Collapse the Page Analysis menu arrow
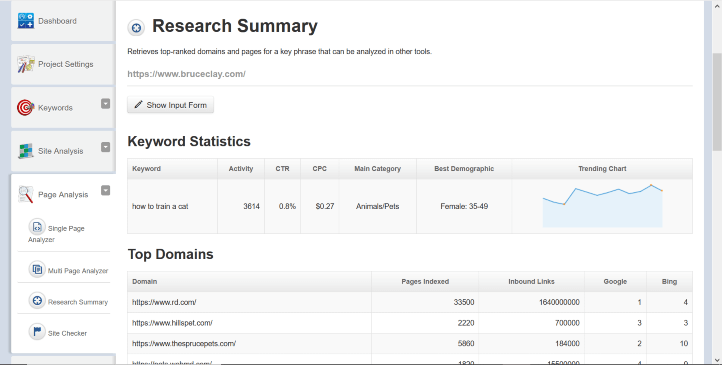 tap(105, 190)
